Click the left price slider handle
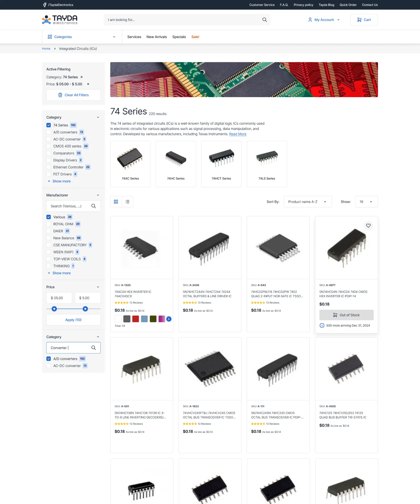The image size is (420, 504). point(54,309)
